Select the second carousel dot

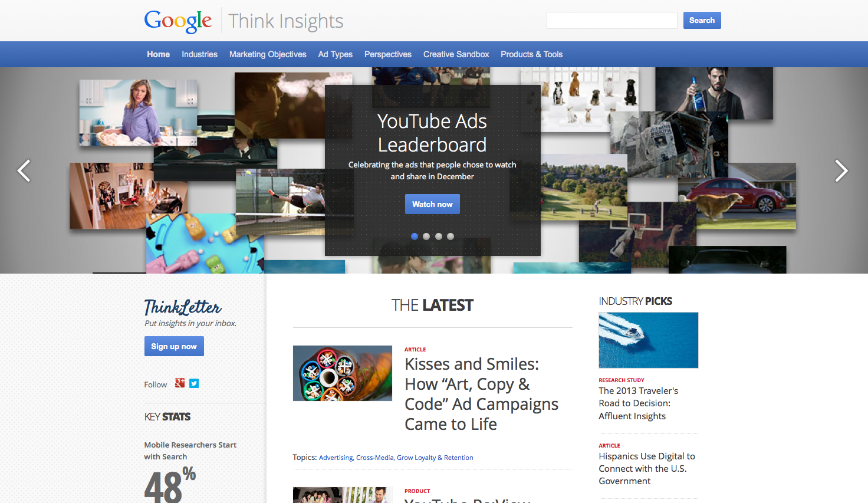pyautogui.click(x=426, y=236)
